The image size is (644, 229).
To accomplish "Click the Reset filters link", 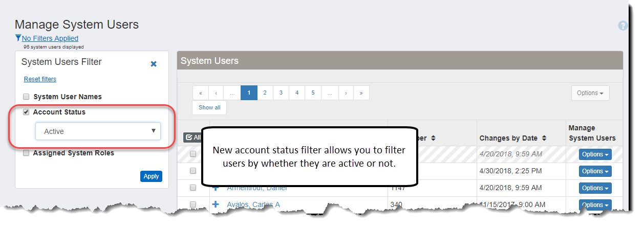I will [40, 79].
